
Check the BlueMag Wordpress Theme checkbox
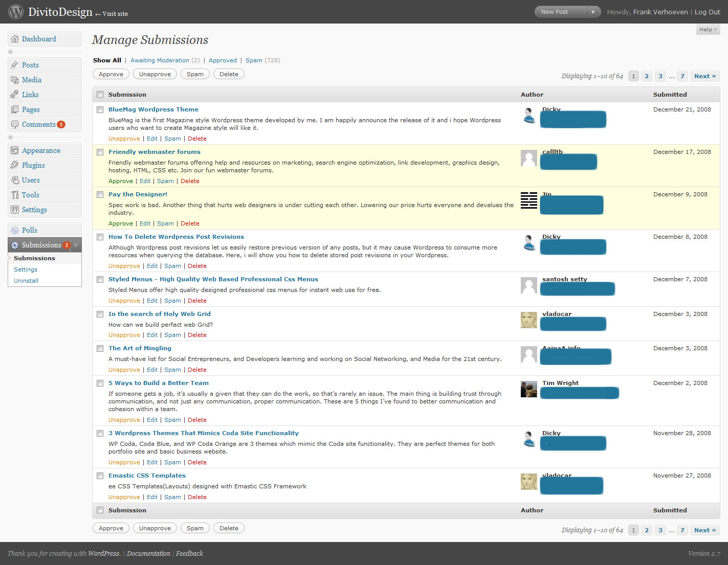(100, 109)
